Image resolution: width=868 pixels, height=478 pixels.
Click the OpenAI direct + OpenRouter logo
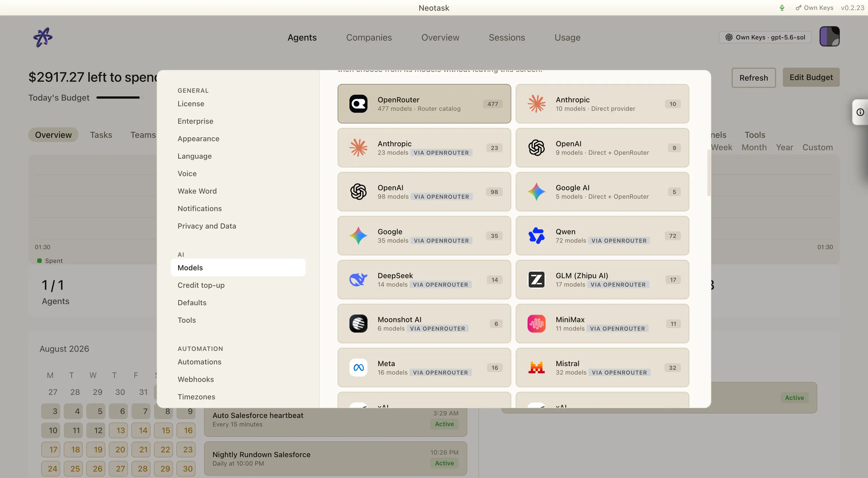coord(536,148)
